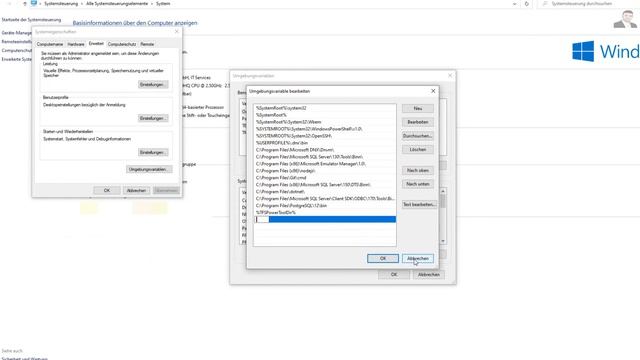Image resolution: width=640 pixels, height=360 pixels.
Task: Select the Microsoft Emulator Manager\1.0 entry
Action: click(x=325, y=164)
